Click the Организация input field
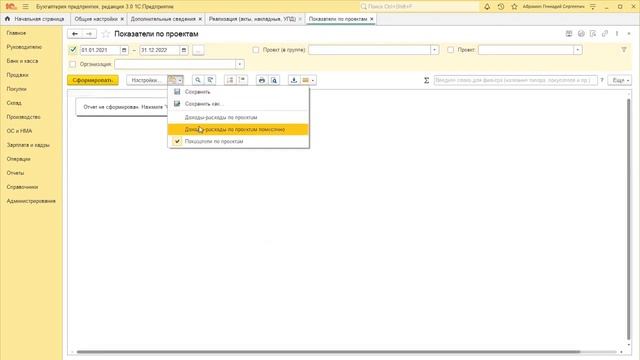The image size is (640, 360). [x=175, y=64]
